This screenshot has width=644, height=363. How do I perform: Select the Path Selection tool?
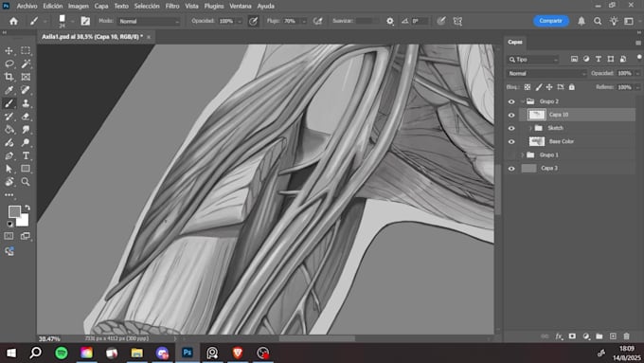(x=9, y=169)
